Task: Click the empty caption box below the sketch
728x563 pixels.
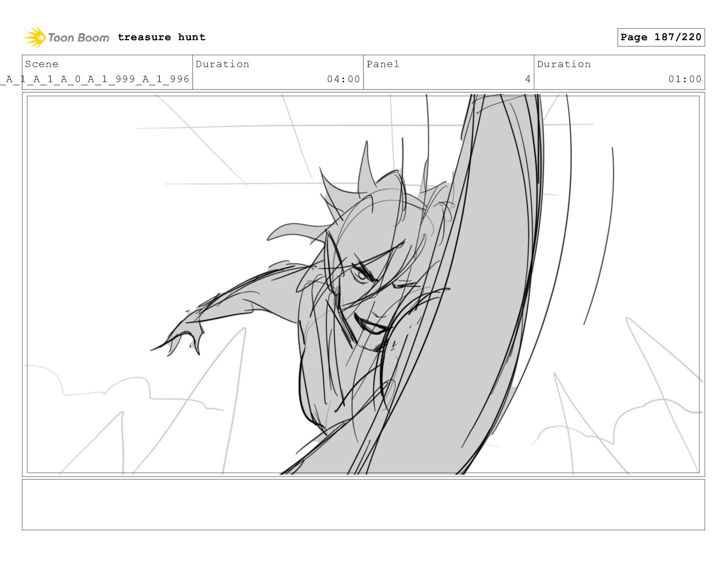Action: [x=363, y=505]
